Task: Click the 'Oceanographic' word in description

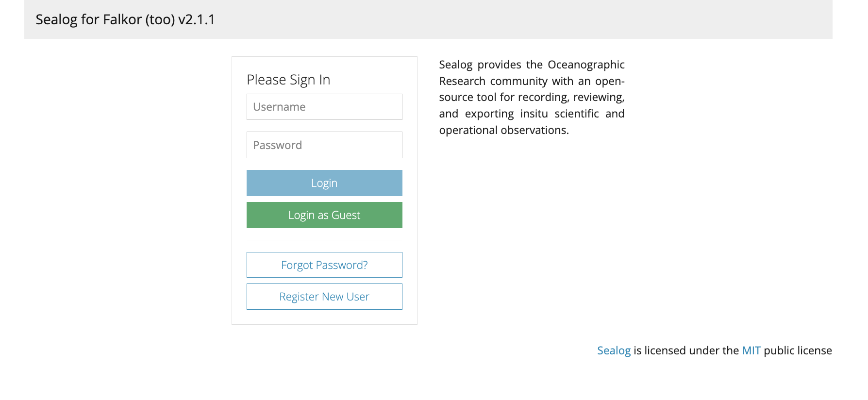Action: pos(586,65)
